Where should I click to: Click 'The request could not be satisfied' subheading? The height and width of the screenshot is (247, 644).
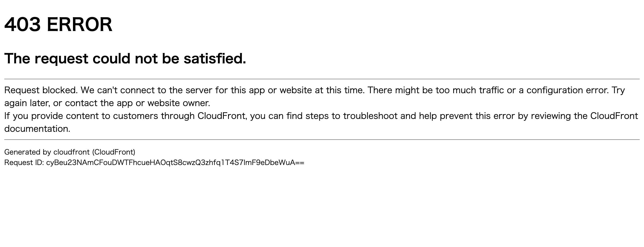(125, 58)
